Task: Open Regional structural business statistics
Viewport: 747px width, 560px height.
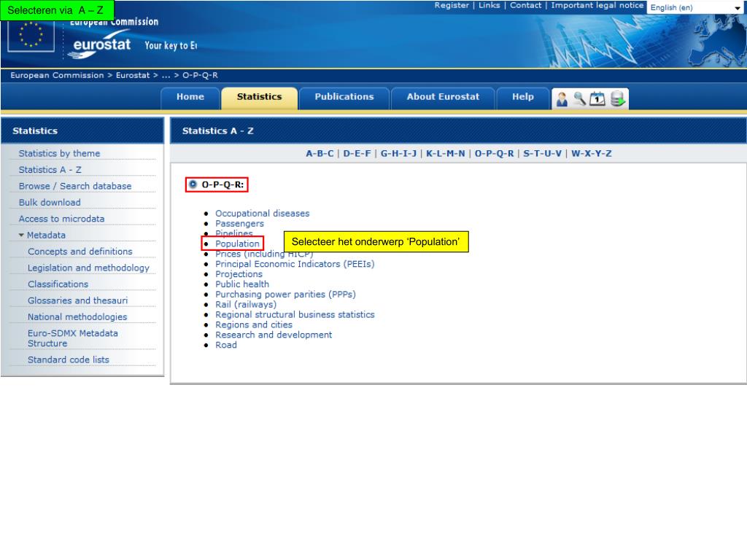Action: click(295, 315)
